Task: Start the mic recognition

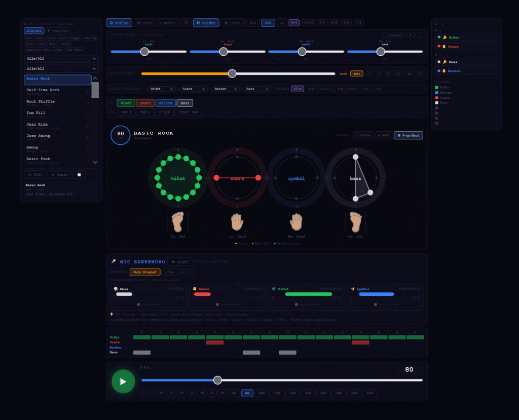Action: 180,262
